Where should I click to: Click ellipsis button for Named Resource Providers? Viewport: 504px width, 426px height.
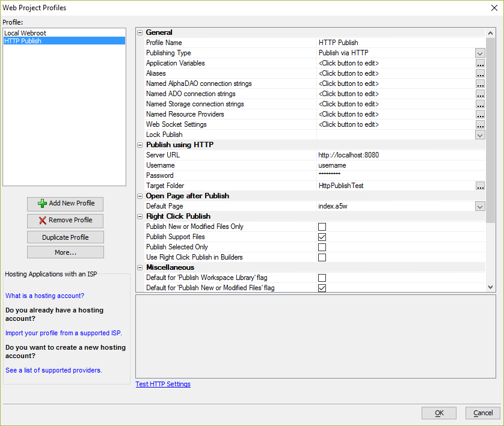[480, 115]
